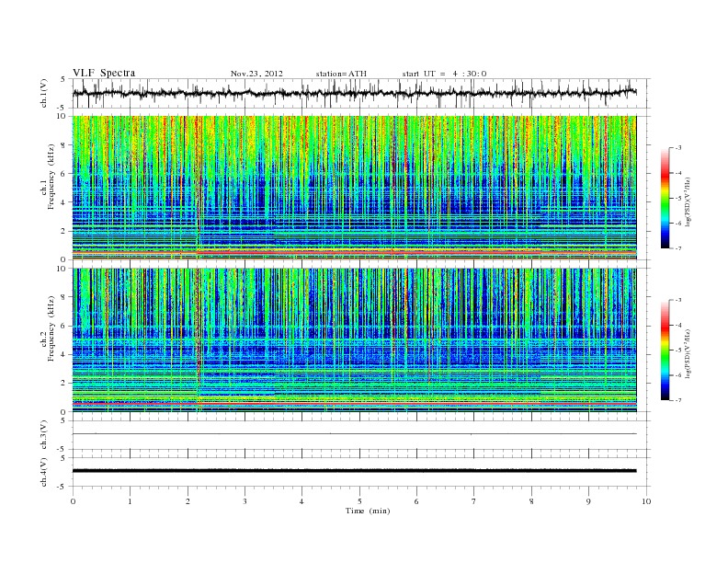728x563 pixels.
Task: Click the 'start UT = 4:30:0' label
Action: pos(444,74)
